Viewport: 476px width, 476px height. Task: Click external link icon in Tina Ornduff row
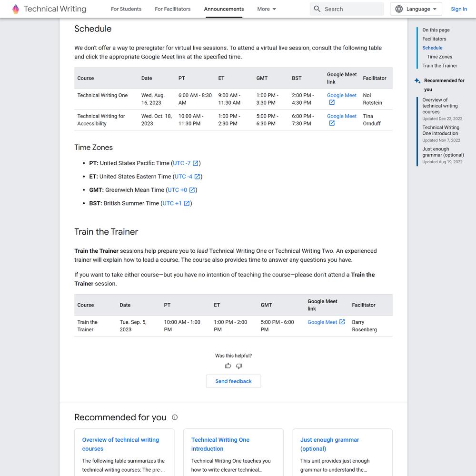point(332,123)
